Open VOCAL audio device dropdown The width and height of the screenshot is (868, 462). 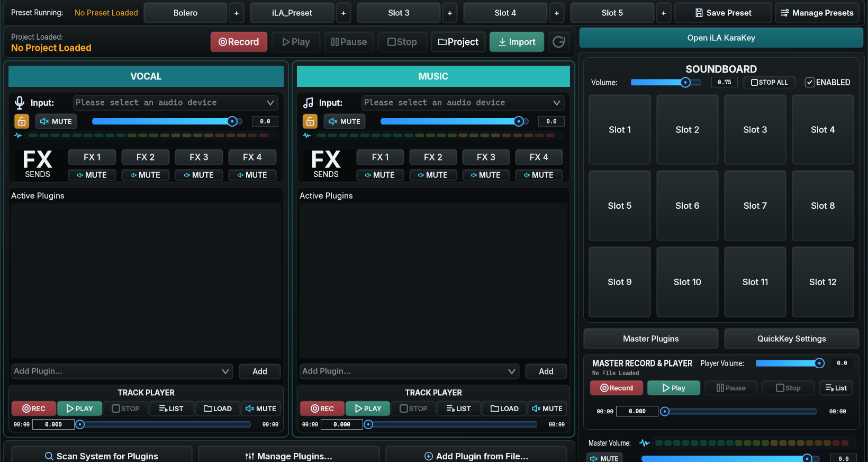pos(176,103)
